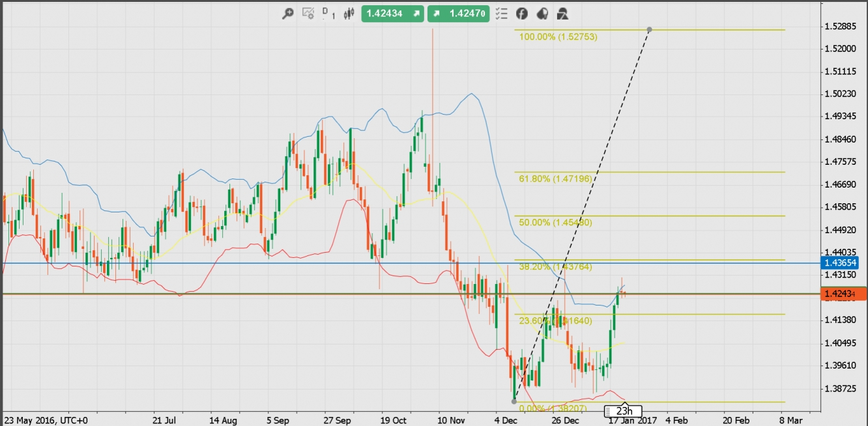868x426 pixels.
Task: Open the drawing shapes tools icon
Action: tap(562, 13)
